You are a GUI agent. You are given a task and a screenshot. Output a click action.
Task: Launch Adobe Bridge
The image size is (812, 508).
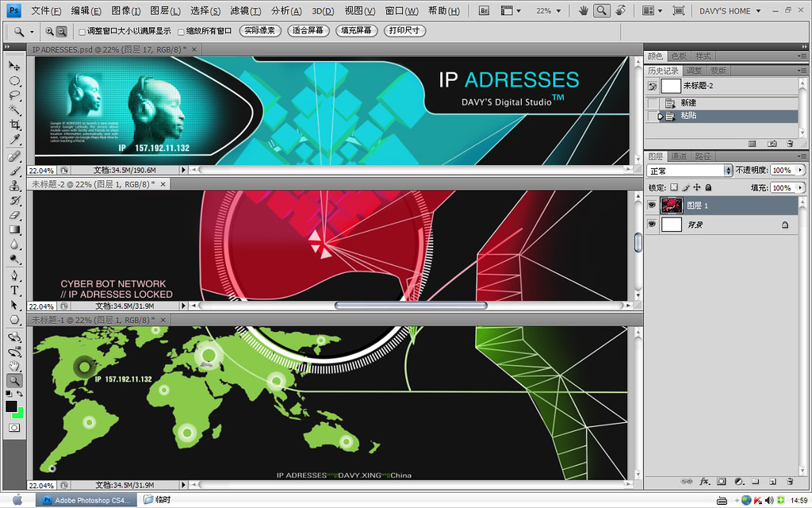click(x=484, y=10)
